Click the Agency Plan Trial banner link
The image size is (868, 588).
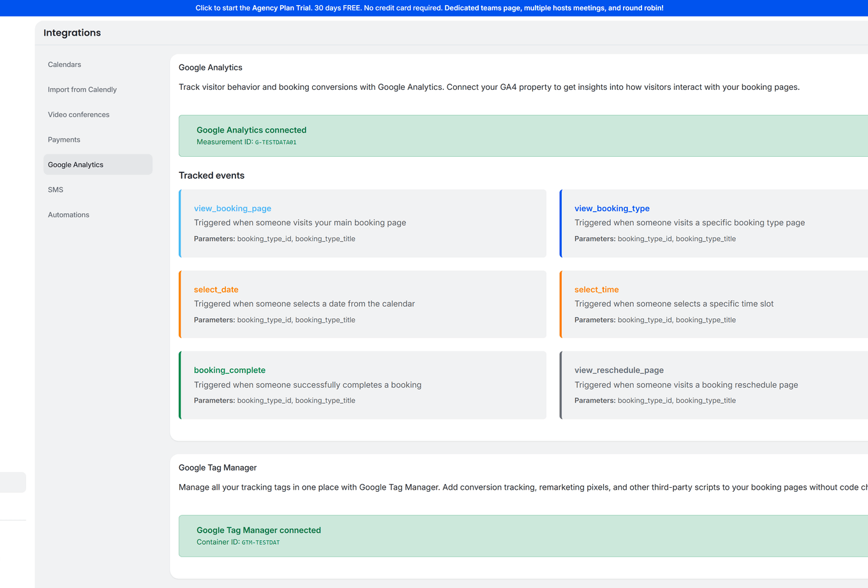[x=434, y=8]
